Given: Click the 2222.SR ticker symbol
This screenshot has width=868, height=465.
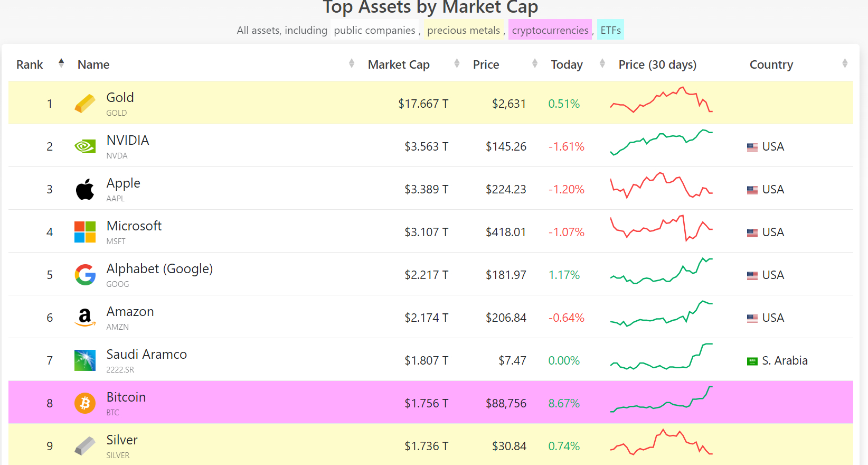Looking at the screenshot, I should point(120,370).
